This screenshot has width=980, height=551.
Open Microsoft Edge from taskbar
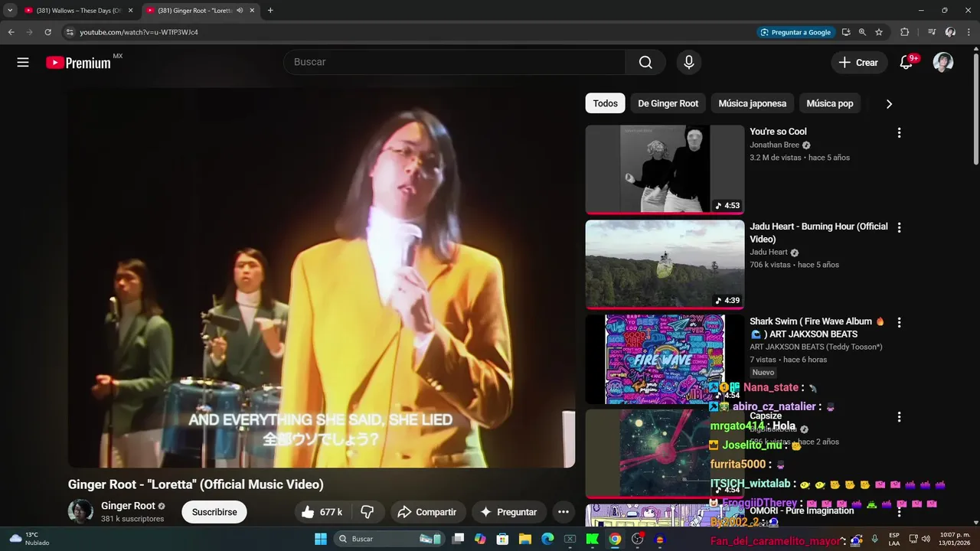click(x=547, y=539)
